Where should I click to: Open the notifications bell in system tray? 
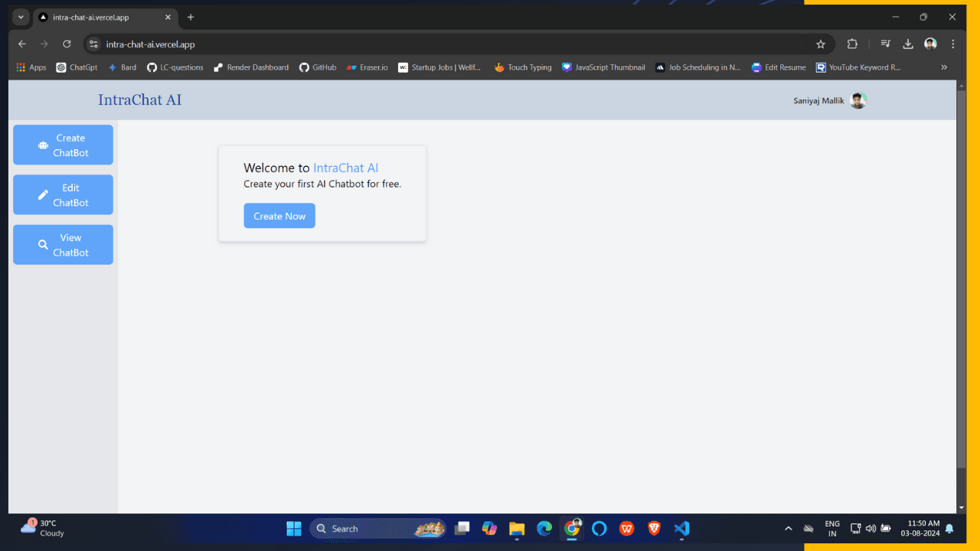949,528
